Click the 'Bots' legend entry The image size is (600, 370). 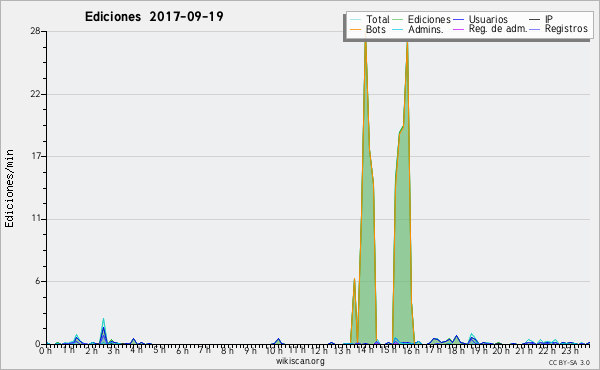[x=376, y=29]
